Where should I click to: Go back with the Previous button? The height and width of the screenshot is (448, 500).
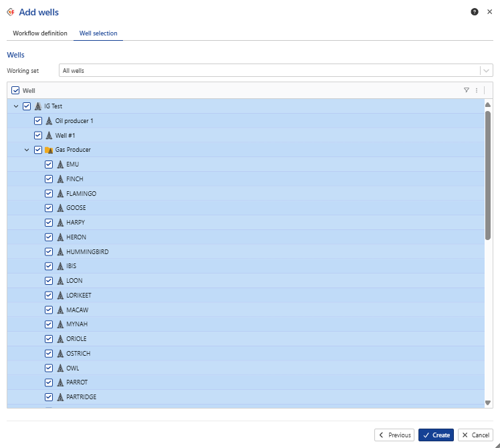394,435
